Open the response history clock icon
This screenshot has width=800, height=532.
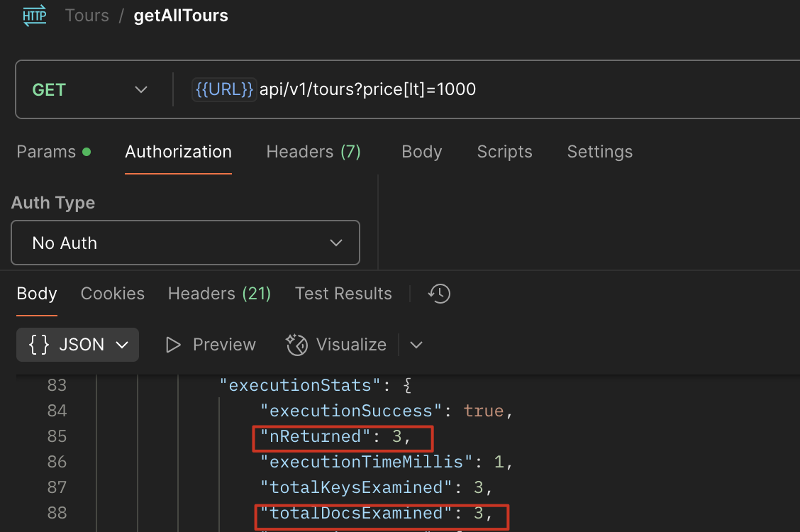[x=440, y=294]
